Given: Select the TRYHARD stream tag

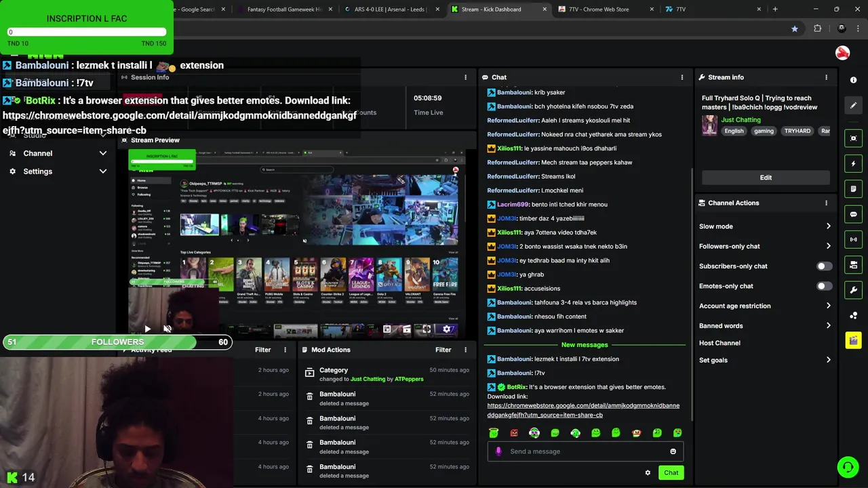Looking at the screenshot, I should click(x=797, y=131).
